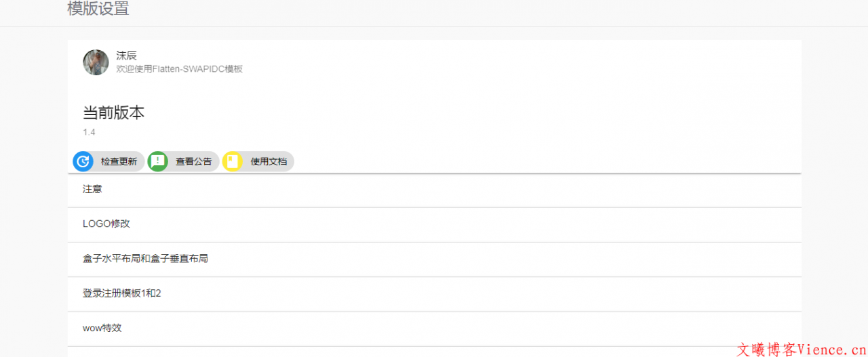Screen dimensions: 868x357
Task: Open announcements via the 查看公告 label
Action: coord(194,162)
